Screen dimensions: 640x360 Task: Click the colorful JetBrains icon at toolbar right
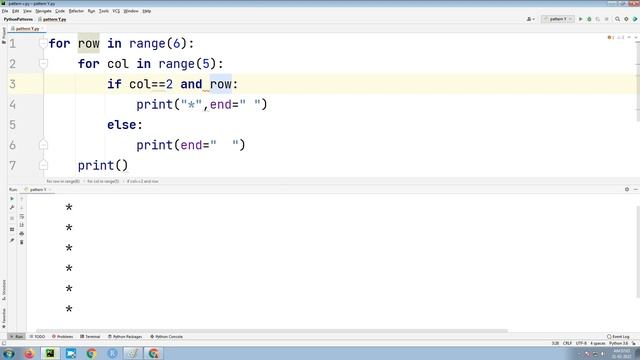[x=635, y=19]
